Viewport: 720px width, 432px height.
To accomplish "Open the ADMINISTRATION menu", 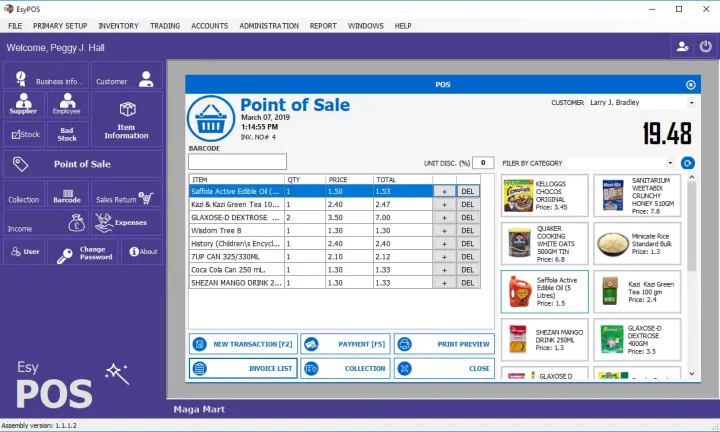I will pos(269,26).
